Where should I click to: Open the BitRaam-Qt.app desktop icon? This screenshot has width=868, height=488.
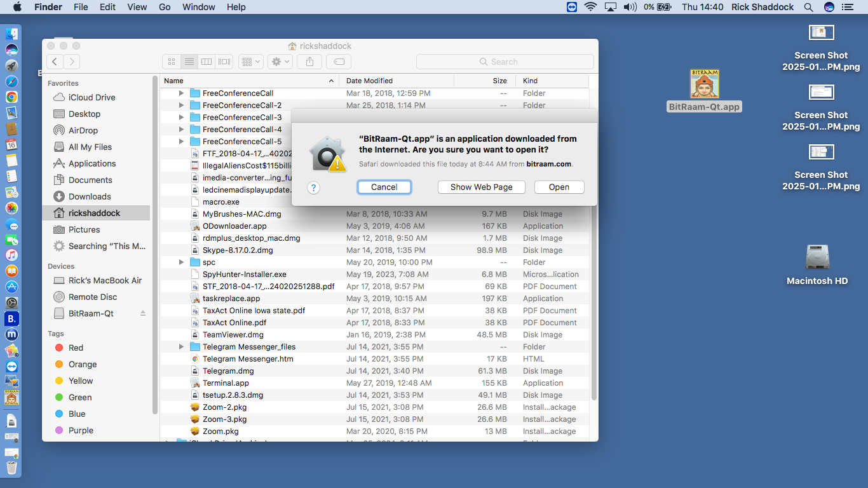coord(705,85)
